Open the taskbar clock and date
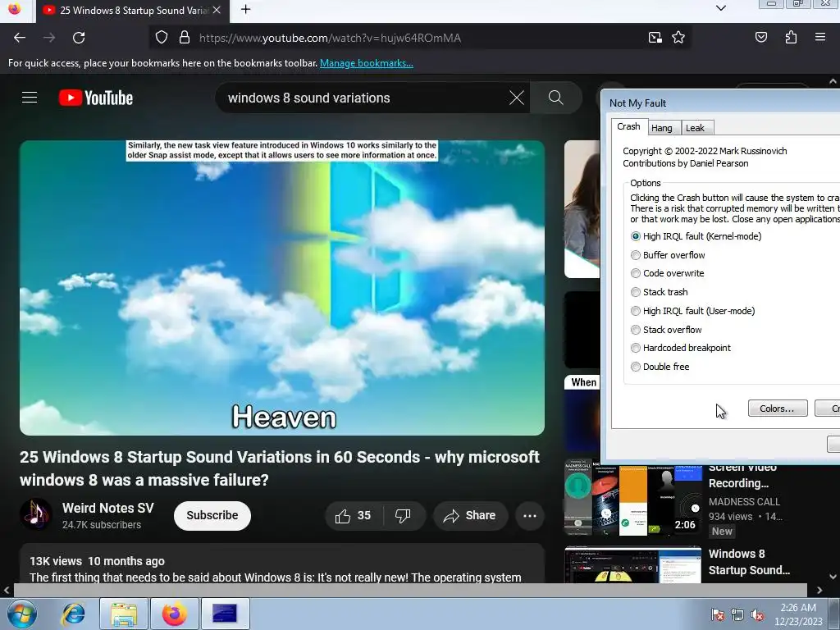 (798, 614)
